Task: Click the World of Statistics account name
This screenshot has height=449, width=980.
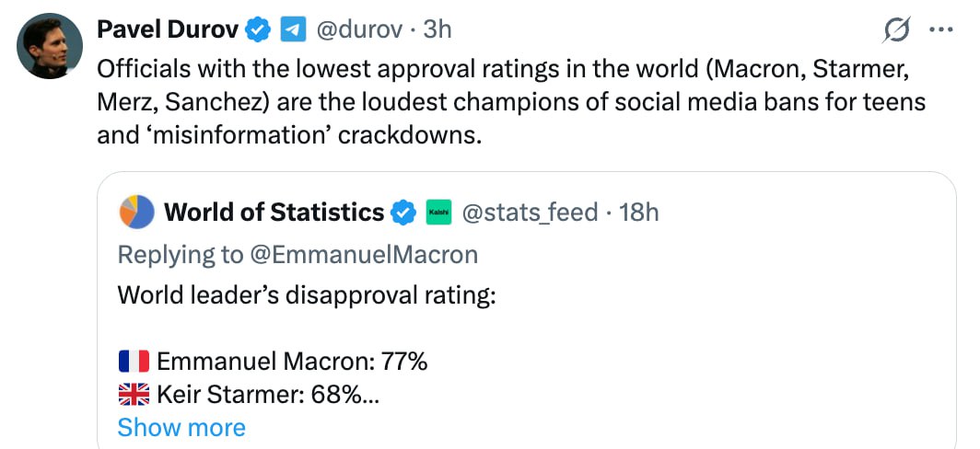Action: 274,213
